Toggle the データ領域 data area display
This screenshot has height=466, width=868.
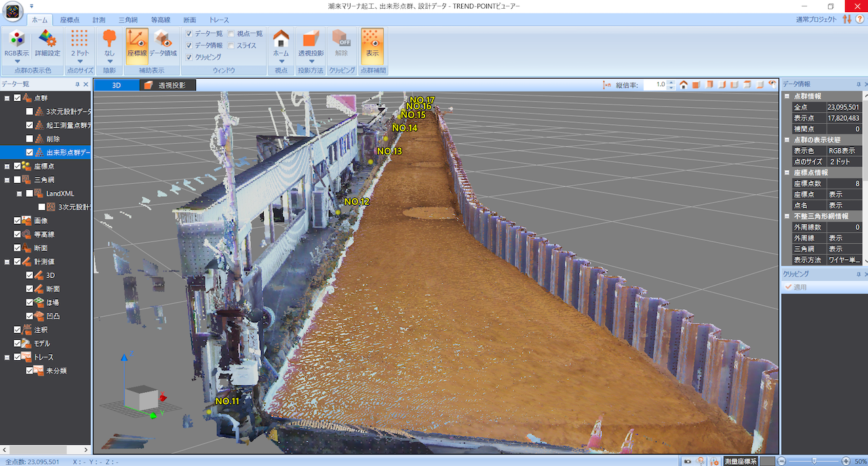tap(163, 43)
